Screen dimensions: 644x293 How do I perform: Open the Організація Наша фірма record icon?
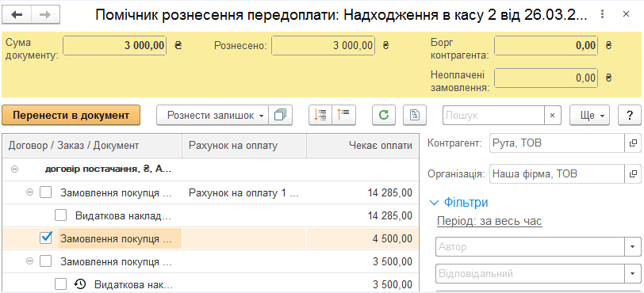coord(633,173)
